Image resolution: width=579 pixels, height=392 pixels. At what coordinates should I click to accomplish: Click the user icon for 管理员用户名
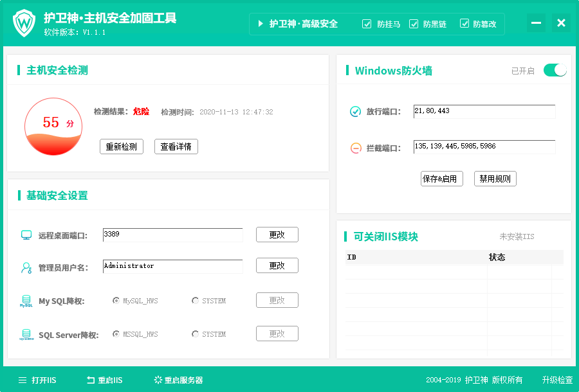pyautogui.click(x=26, y=268)
